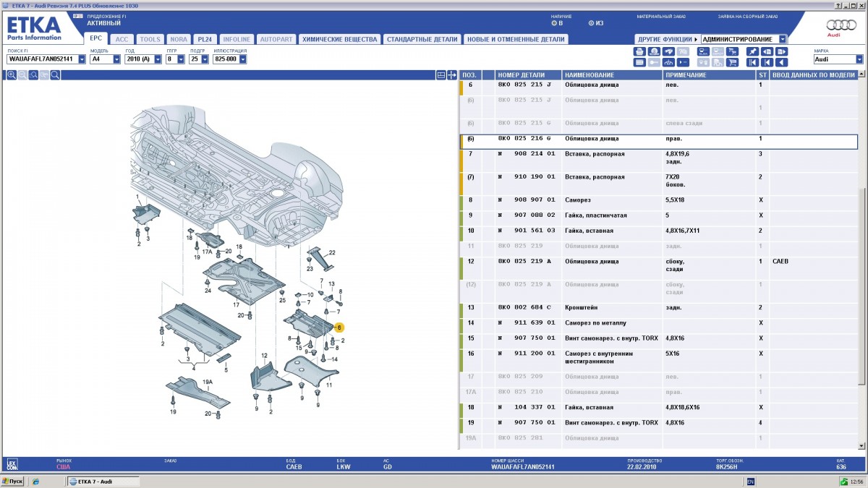Viewport: 868px width, 488px height.
Task: Select the 'ИЗ' availability radio button
Action: pyautogui.click(x=591, y=23)
